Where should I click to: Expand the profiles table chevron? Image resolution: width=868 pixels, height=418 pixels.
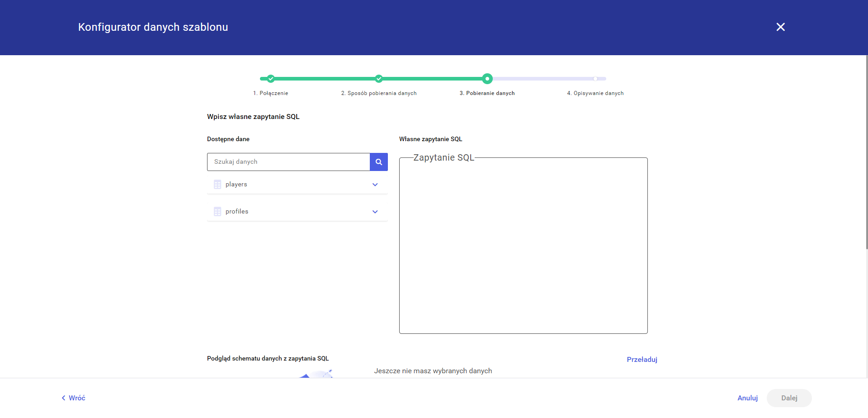pyautogui.click(x=375, y=212)
